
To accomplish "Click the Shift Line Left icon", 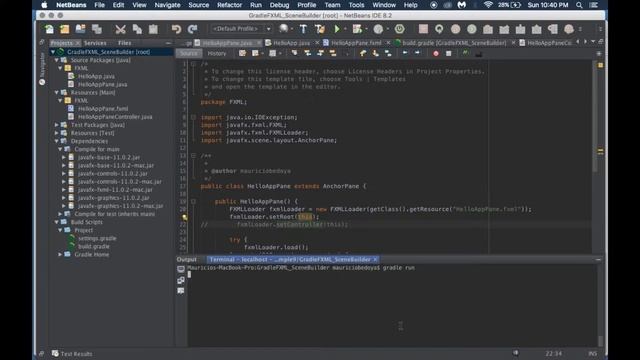I will (x=405, y=53).
